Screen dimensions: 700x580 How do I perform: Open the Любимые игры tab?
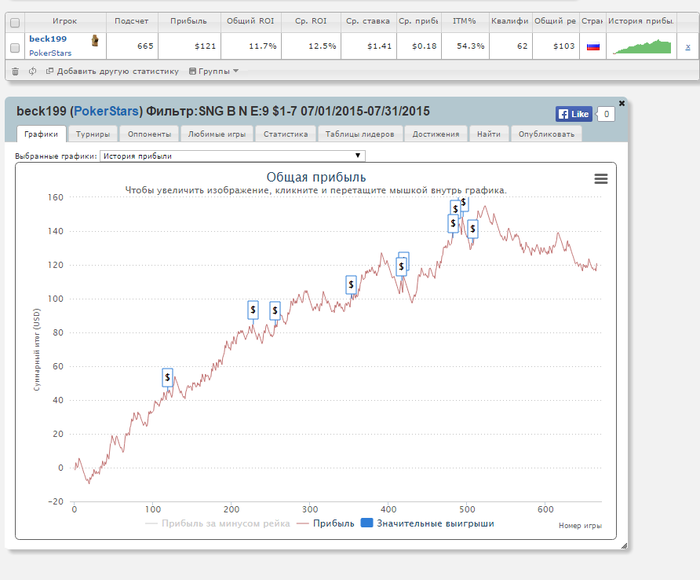point(217,134)
